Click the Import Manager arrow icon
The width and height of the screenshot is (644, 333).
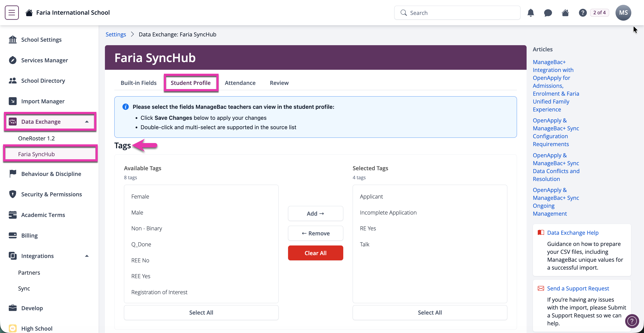[x=12, y=101]
